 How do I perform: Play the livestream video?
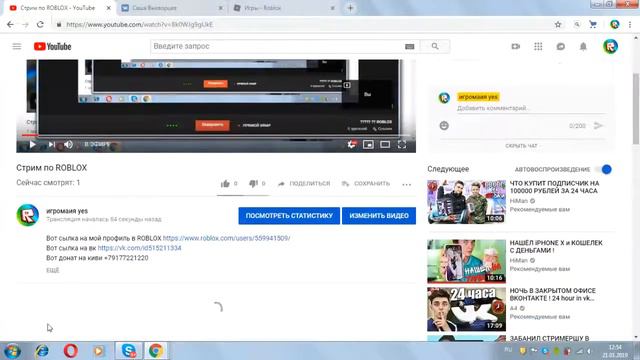pos(32,144)
